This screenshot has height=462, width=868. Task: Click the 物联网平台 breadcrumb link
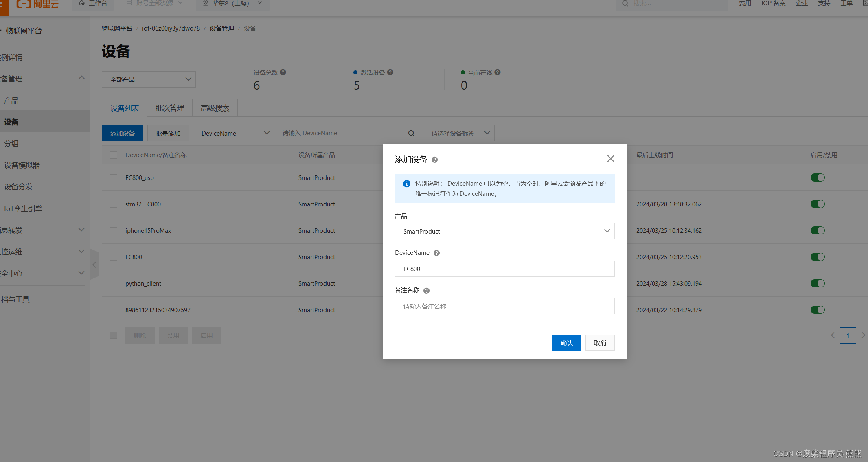click(x=117, y=28)
